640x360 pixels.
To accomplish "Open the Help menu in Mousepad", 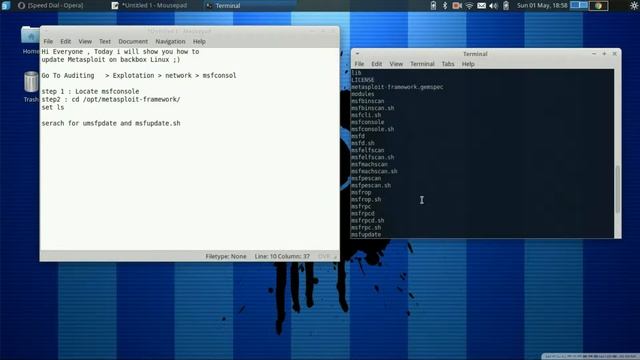I will point(199,41).
